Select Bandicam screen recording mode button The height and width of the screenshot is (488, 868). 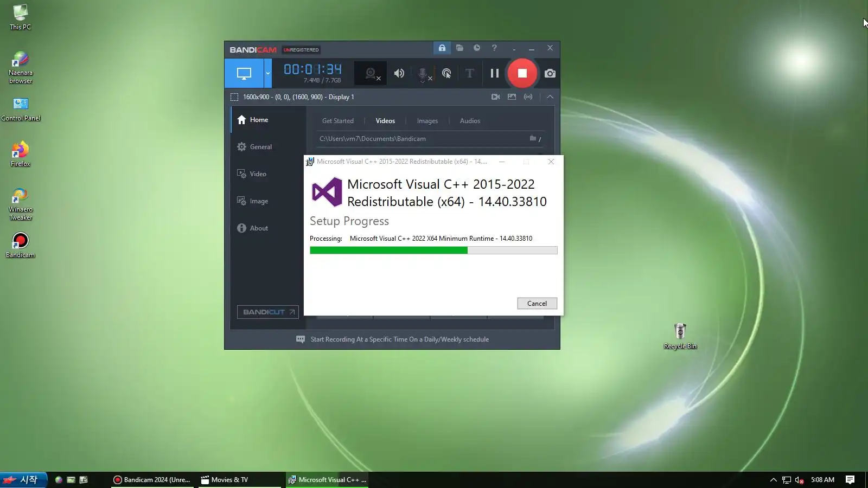point(244,73)
